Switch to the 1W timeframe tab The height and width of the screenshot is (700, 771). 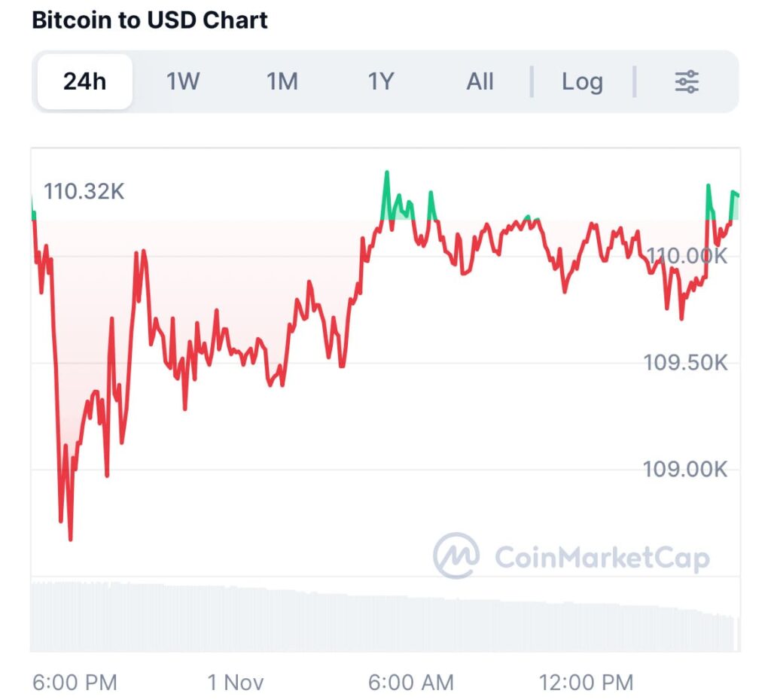(x=183, y=81)
